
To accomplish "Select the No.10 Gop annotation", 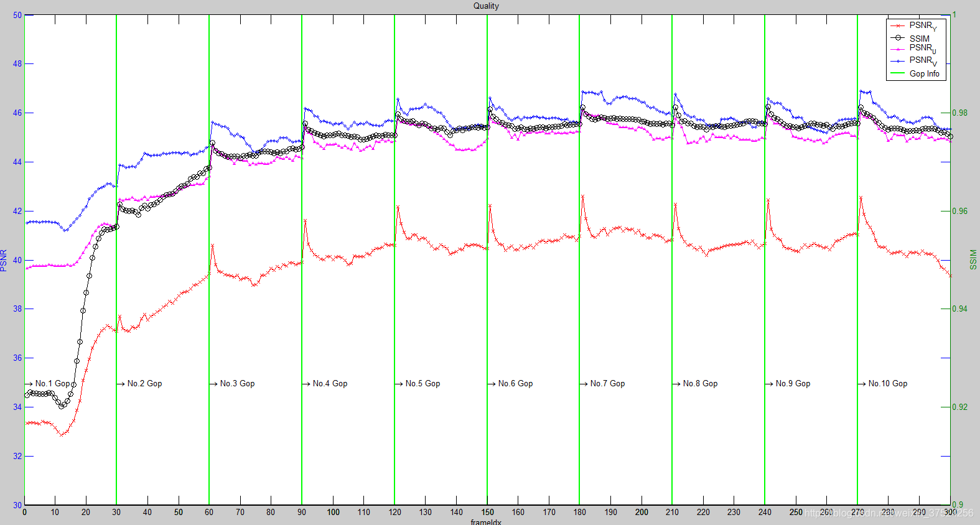I will pos(883,384).
